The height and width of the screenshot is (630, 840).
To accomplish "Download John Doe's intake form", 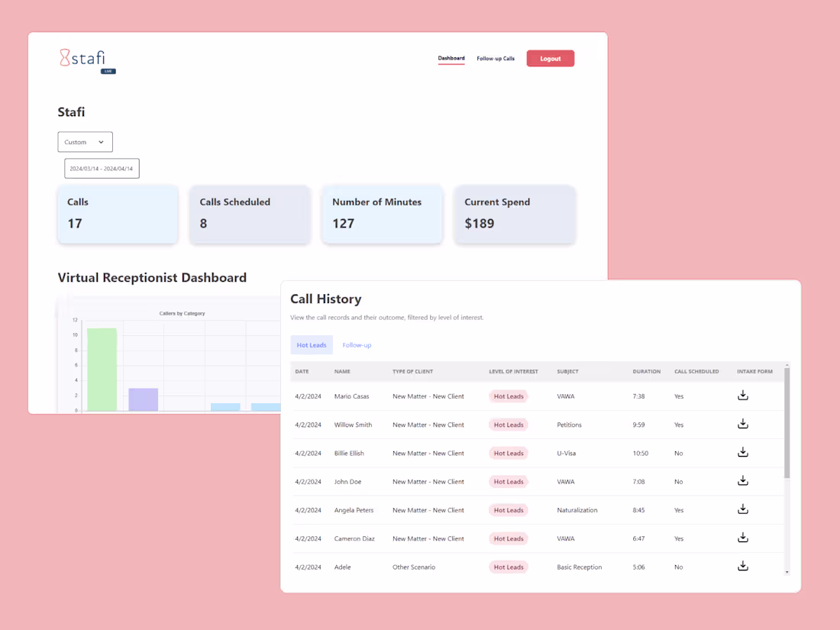I will click(742, 481).
